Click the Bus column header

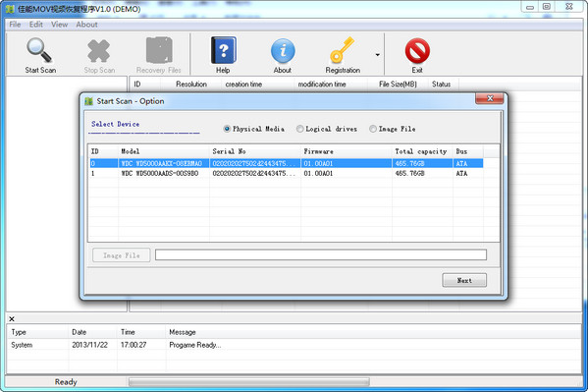pyautogui.click(x=468, y=151)
